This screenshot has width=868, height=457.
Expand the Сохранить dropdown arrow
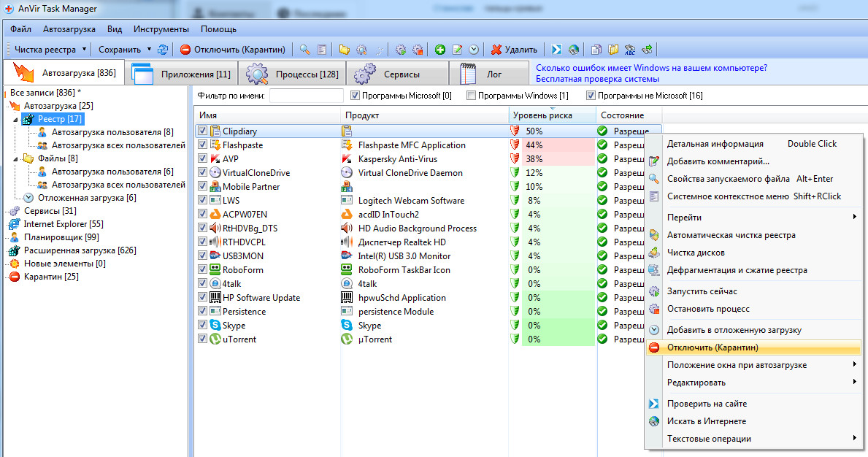point(149,50)
